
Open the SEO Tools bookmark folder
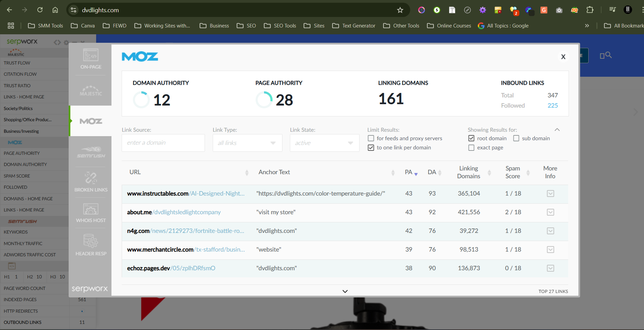(x=280, y=26)
